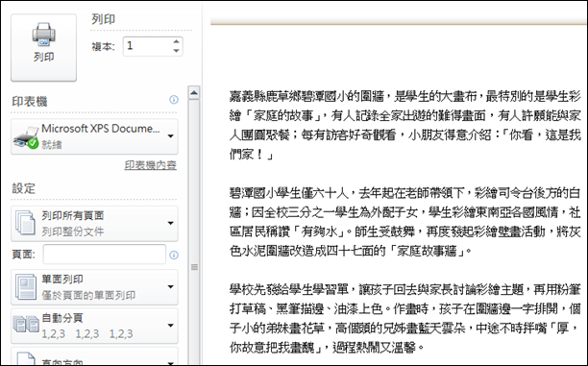Click the printer icon with the green checkmark
588x366 pixels.
coord(26,137)
